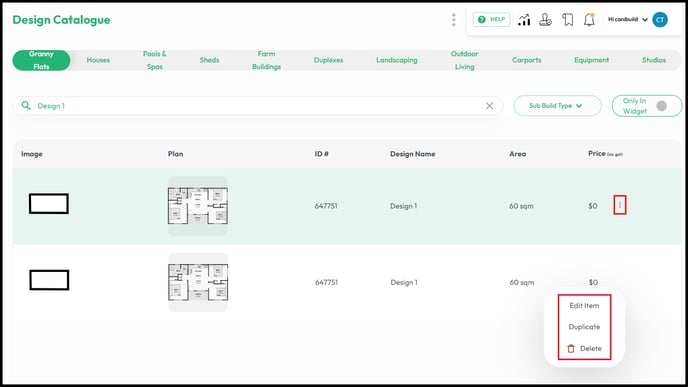688x387 pixels.
Task: Click the Help button
Action: (x=491, y=20)
